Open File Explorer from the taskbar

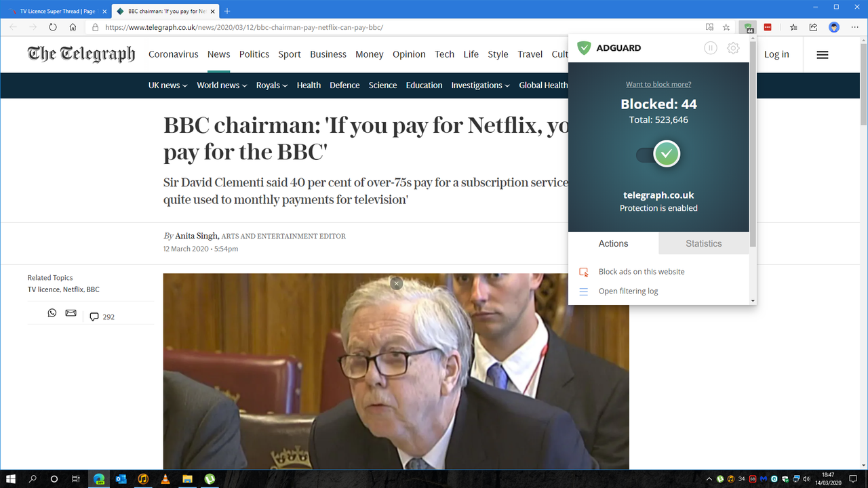coord(187,479)
